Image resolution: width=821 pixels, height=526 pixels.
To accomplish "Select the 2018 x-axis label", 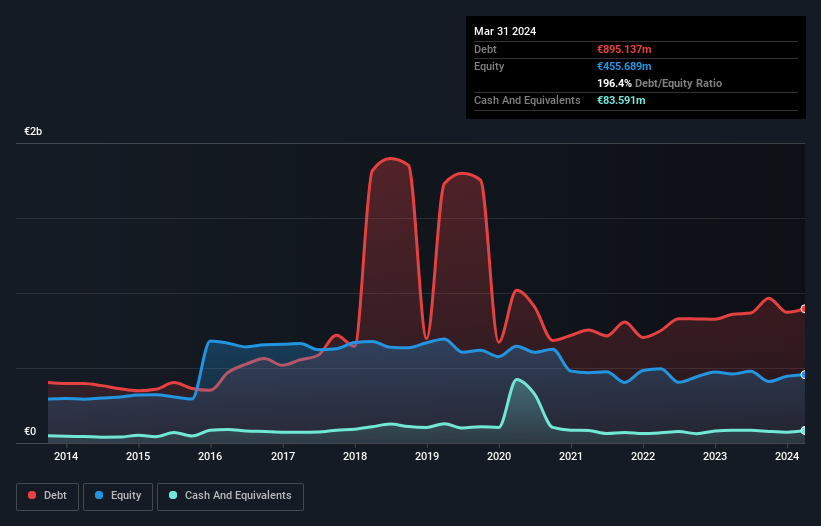I will click(x=355, y=456).
